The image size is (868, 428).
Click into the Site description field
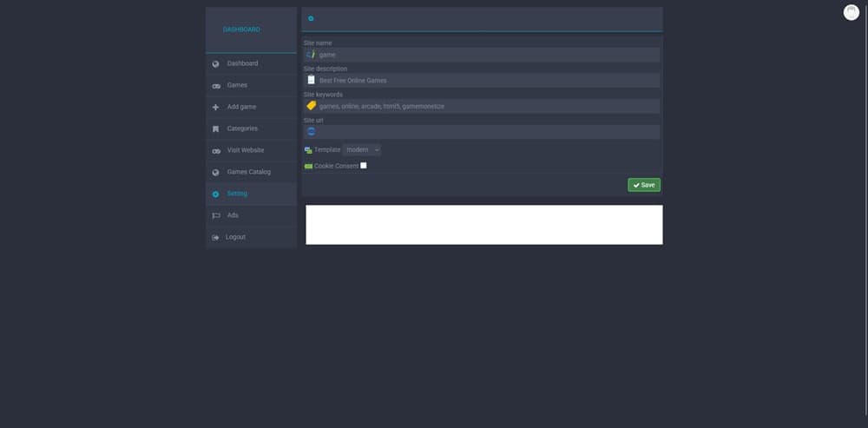point(486,80)
